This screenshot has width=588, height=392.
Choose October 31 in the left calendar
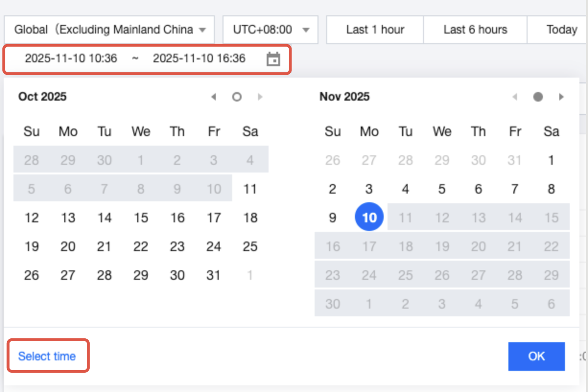point(213,275)
